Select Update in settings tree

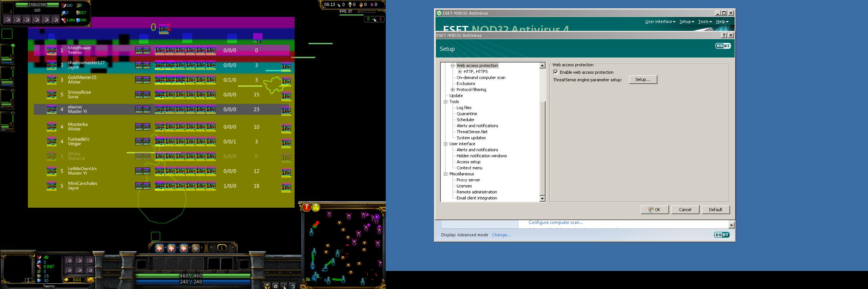[x=456, y=96]
